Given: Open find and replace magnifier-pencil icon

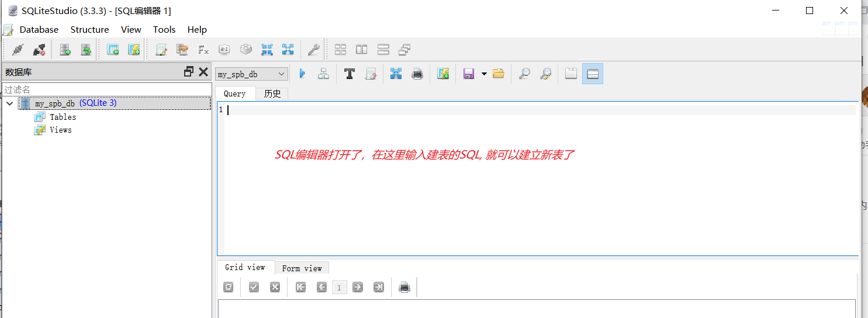Looking at the screenshot, I should point(545,74).
